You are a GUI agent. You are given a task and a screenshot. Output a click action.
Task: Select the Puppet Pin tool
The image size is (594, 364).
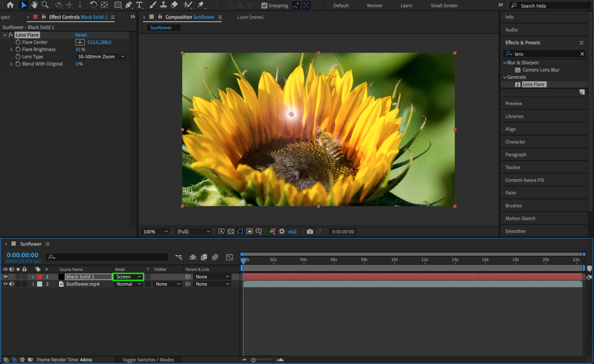tap(201, 5)
